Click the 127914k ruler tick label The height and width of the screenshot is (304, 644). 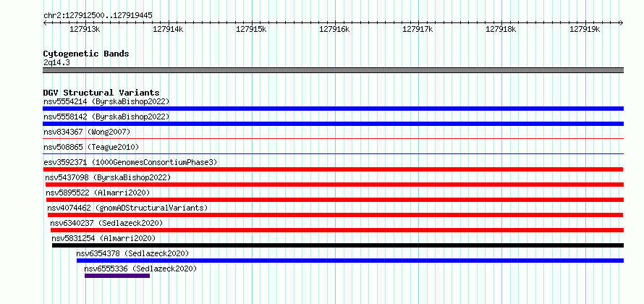(x=168, y=29)
